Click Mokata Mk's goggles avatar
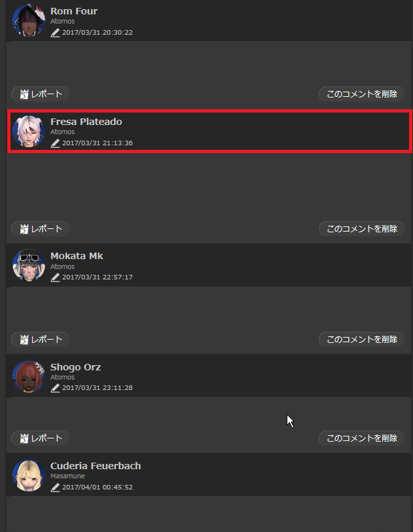413x532 pixels. coord(29,265)
